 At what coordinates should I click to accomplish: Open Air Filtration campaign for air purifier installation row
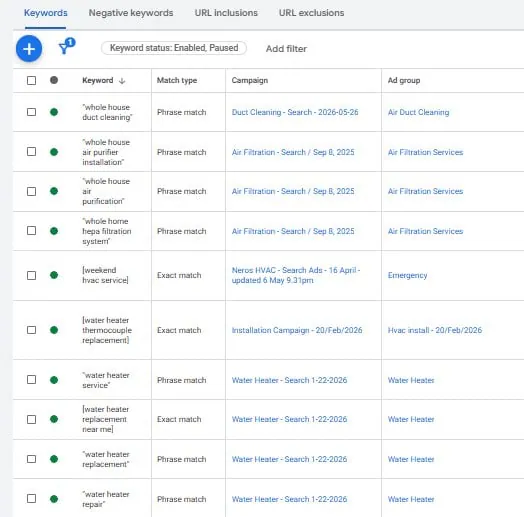(293, 152)
